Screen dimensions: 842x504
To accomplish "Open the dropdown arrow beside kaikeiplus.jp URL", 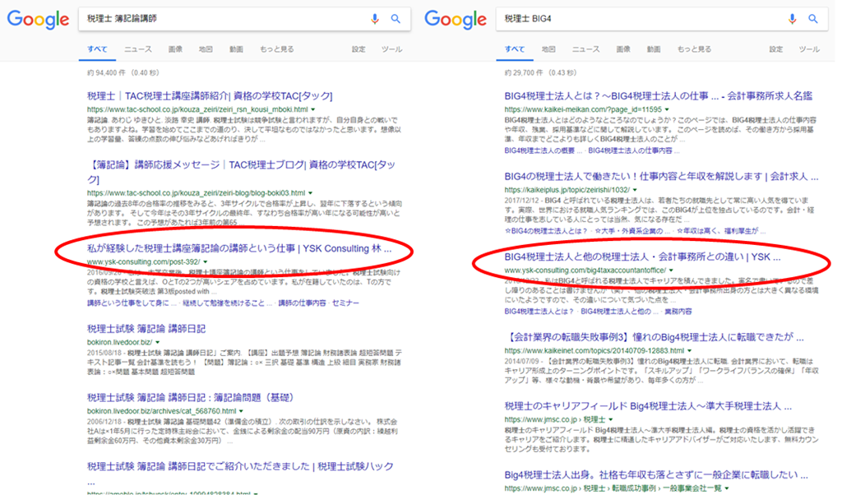I will (635, 190).
